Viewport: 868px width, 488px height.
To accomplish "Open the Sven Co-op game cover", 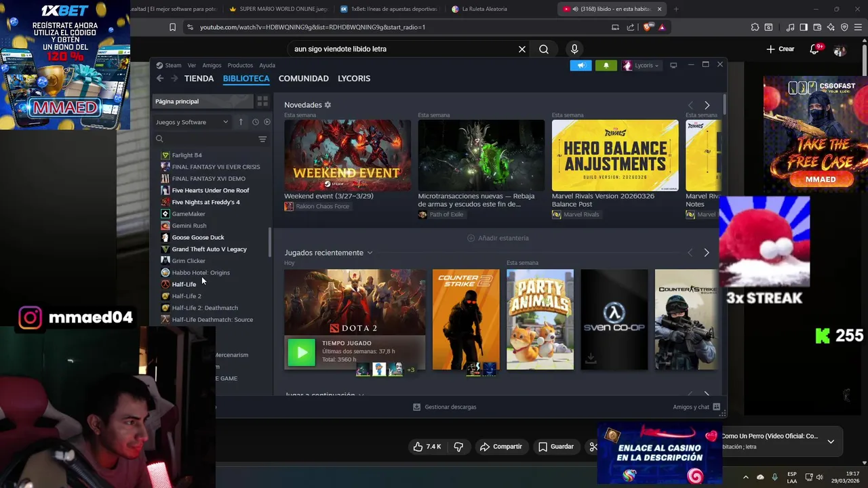I will point(614,320).
